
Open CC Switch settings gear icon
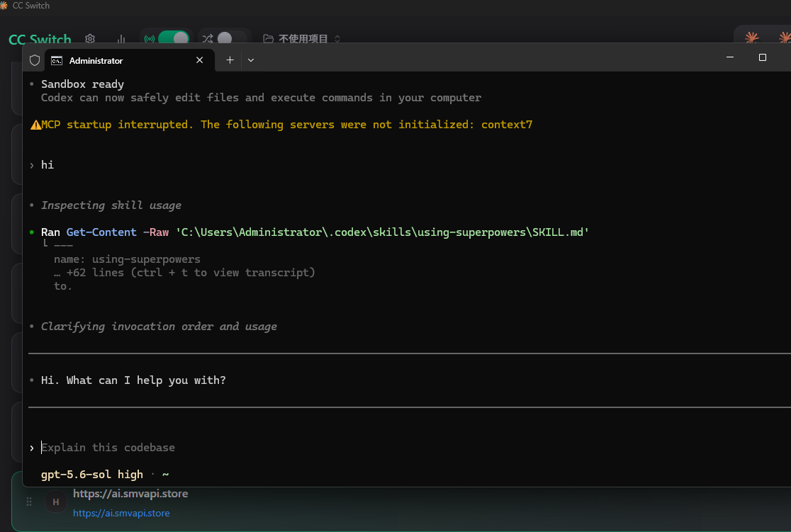click(90, 38)
